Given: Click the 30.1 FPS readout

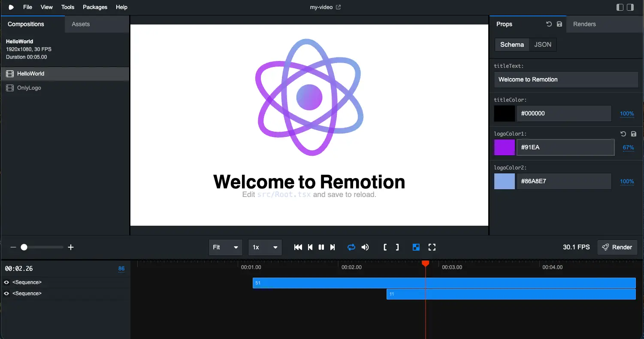Looking at the screenshot, I should [576, 247].
